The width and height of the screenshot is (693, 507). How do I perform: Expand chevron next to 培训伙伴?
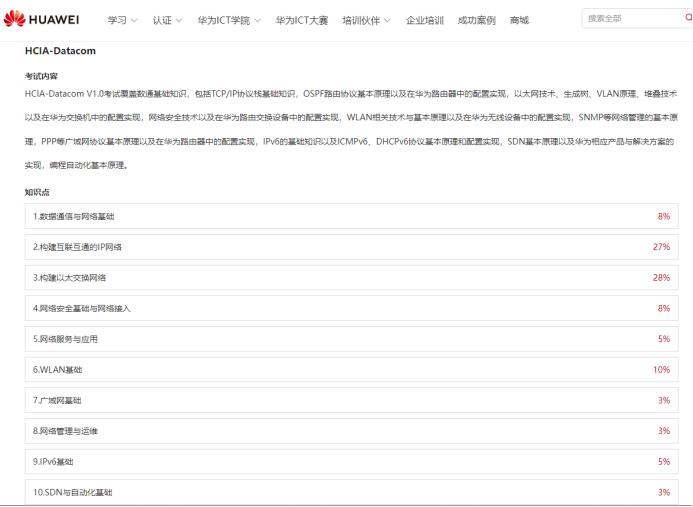click(x=388, y=20)
